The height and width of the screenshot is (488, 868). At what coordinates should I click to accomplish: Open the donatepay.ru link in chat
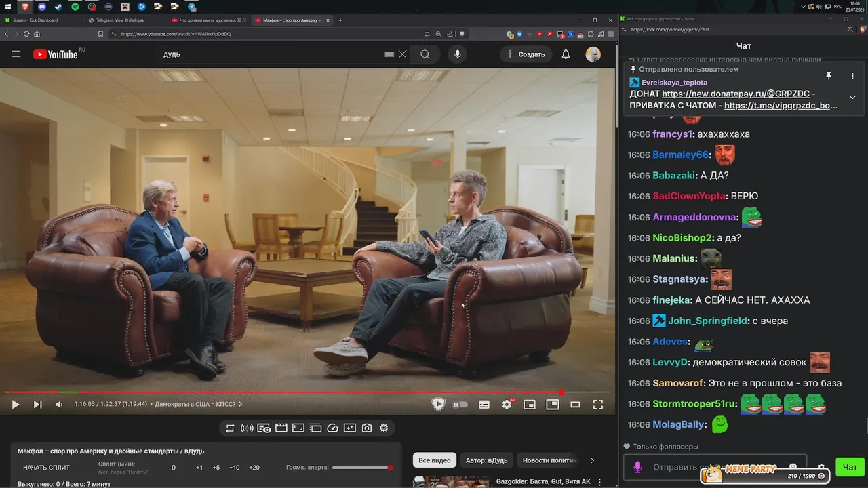736,94
